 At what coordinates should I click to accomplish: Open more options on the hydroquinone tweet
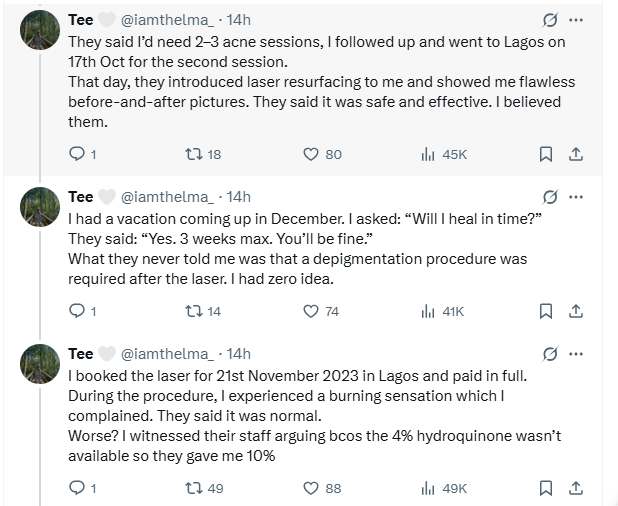tap(576, 354)
